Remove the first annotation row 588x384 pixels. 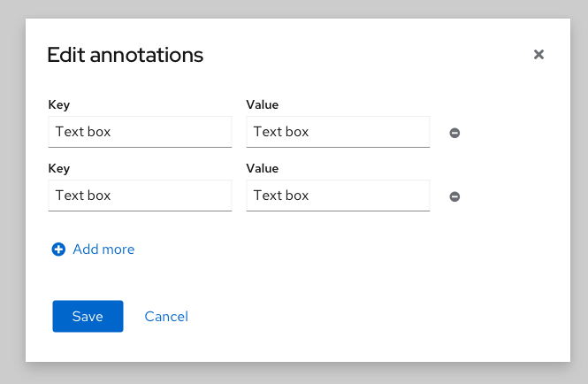pos(454,133)
